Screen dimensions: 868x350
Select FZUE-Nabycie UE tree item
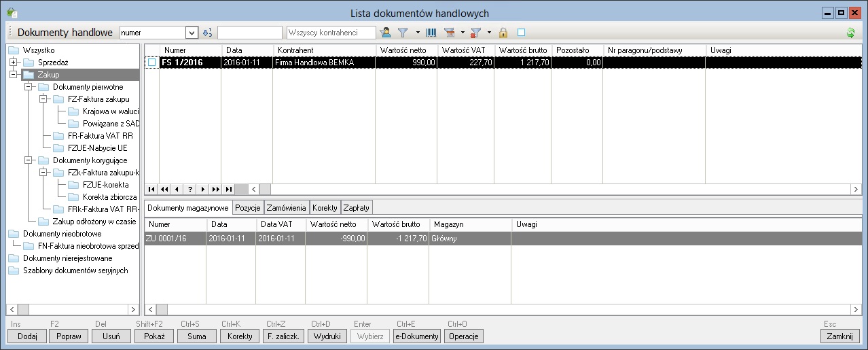(x=98, y=148)
